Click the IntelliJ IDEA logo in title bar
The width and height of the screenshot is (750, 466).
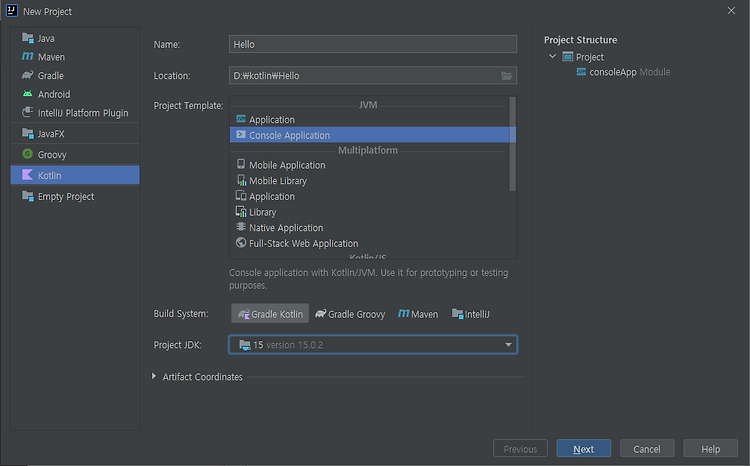point(11,11)
